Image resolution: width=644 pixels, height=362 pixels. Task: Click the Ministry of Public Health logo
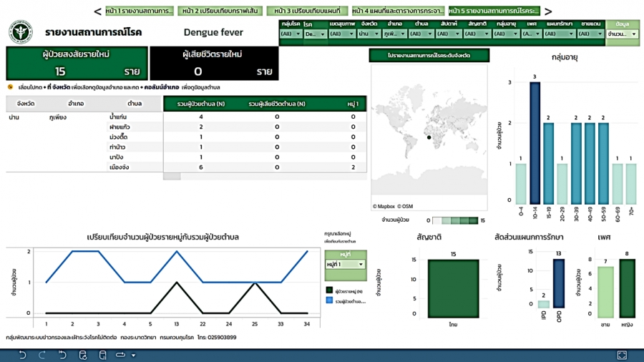coord(21,32)
